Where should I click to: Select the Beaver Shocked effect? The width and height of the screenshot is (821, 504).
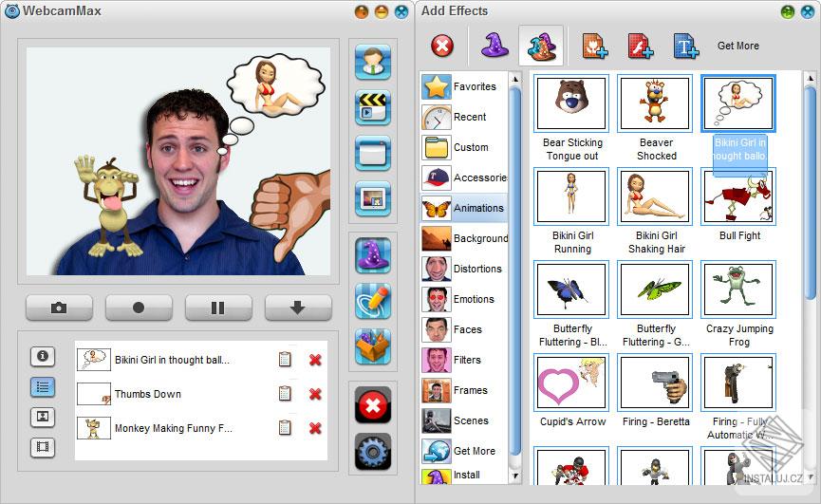coord(655,103)
